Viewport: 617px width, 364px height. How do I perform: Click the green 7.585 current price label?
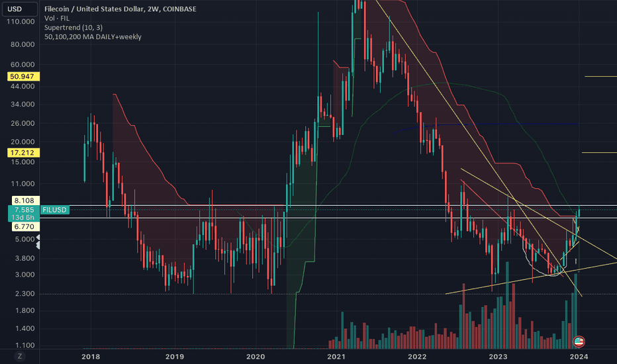pos(24,210)
